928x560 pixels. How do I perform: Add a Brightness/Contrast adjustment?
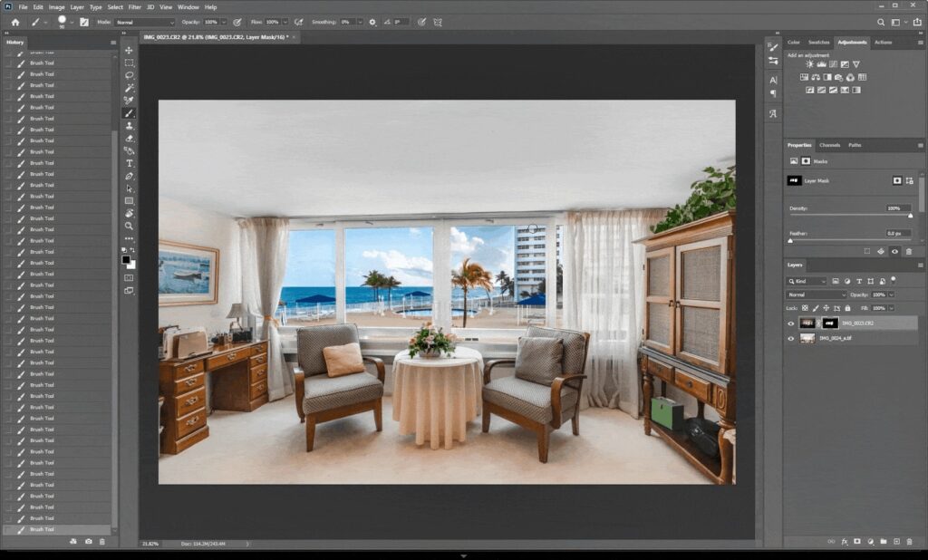809,63
